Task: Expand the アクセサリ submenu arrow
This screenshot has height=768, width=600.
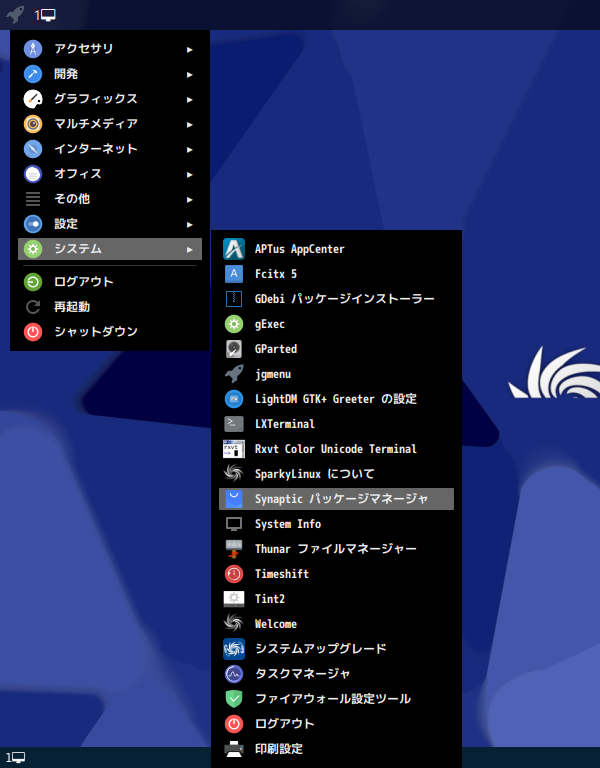Action: tap(190, 49)
